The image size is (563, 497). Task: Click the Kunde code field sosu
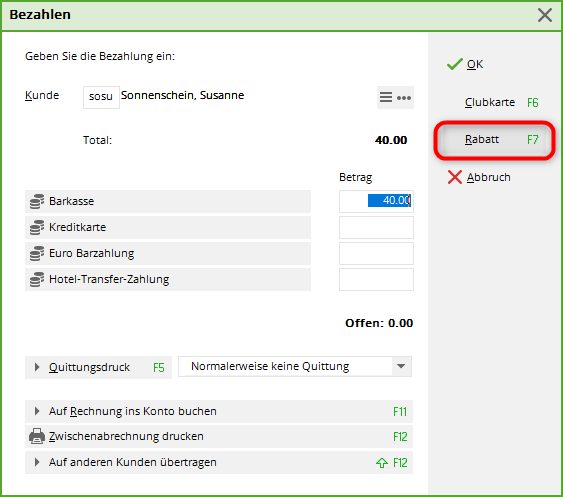[x=101, y=97]
